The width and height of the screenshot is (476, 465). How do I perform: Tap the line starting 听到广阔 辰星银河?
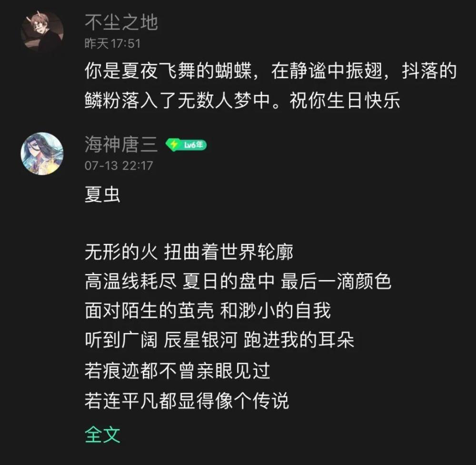[x=219, y=340]
